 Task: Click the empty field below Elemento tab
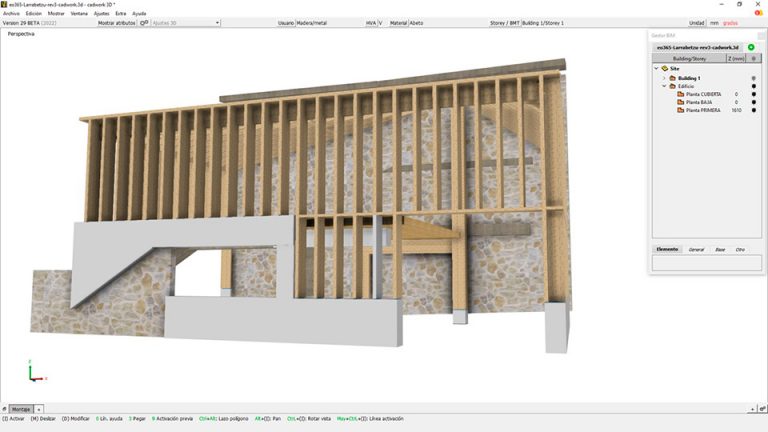(x=706, y=263)
